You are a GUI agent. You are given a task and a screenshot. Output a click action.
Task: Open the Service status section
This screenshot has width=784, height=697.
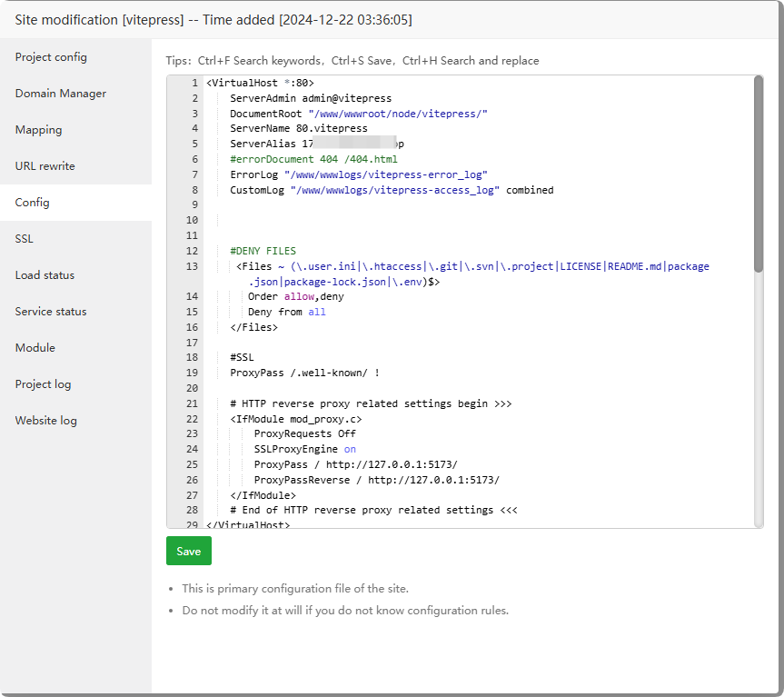pos(51,312)
